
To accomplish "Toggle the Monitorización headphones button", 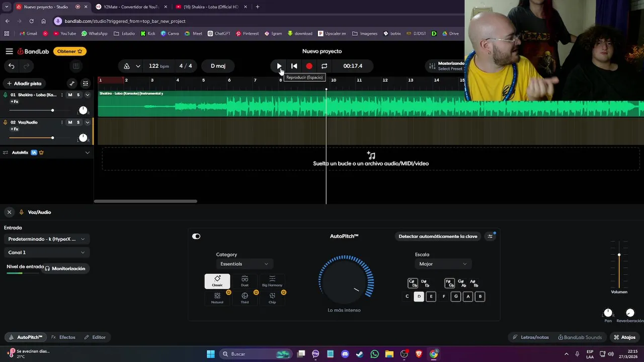I will (65, 268).
